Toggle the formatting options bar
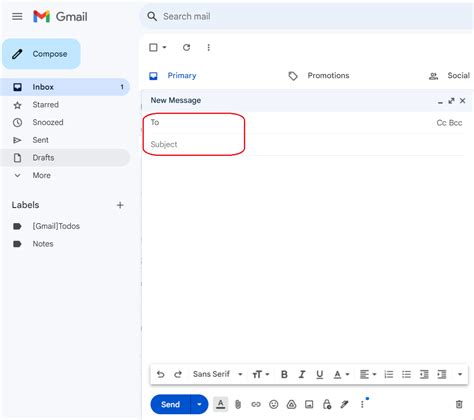The width and height of the screenshot is (474, 420). 220,405
